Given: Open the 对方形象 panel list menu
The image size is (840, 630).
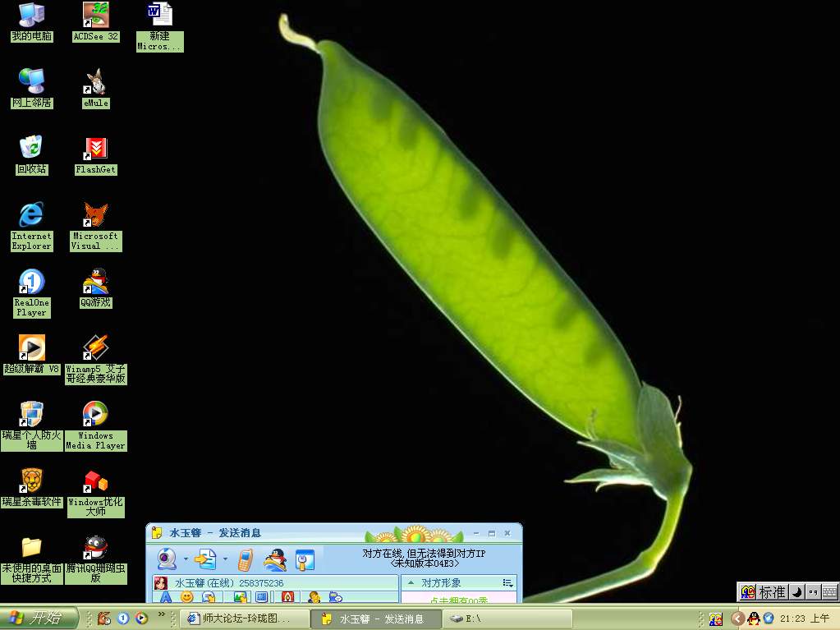Looking at the screenshot, I should (507, 582).
